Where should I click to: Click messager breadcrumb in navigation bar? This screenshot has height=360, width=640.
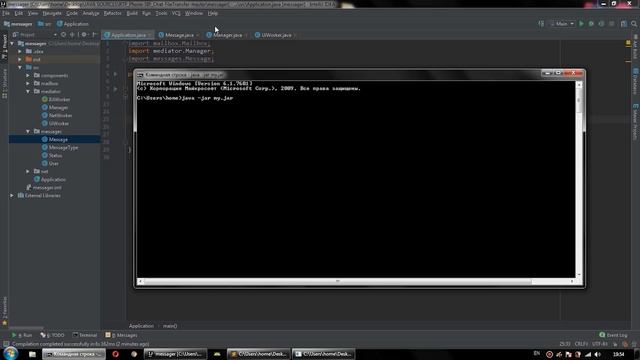point(18,24)
